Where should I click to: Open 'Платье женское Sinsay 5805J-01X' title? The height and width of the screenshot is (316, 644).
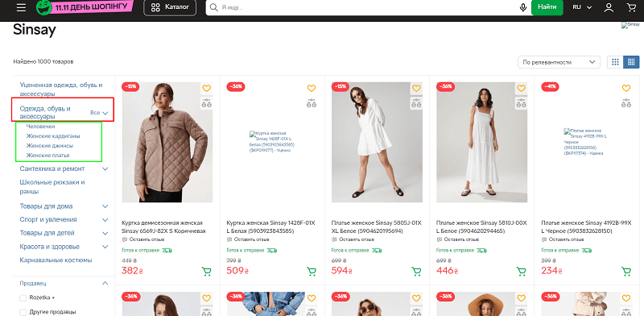376,227
